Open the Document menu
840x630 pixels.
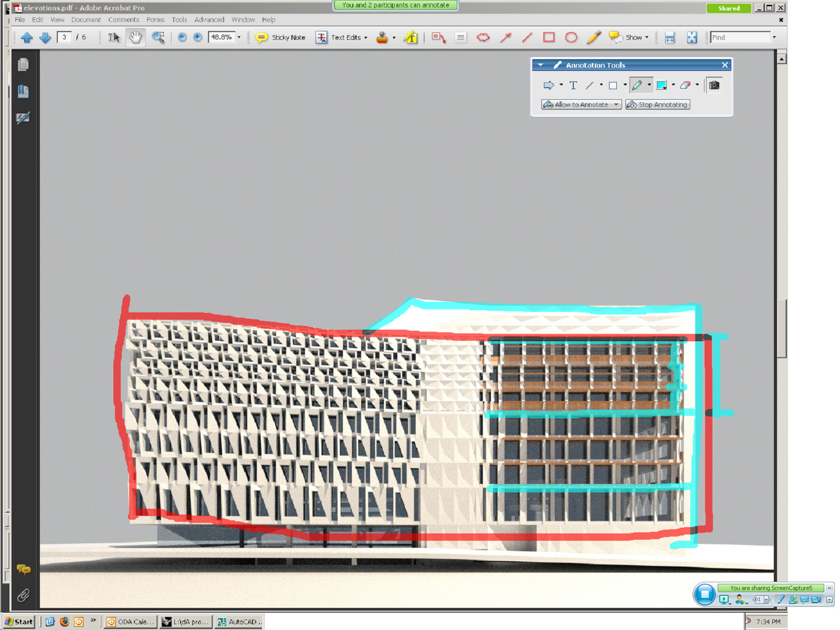pos(86,20)
